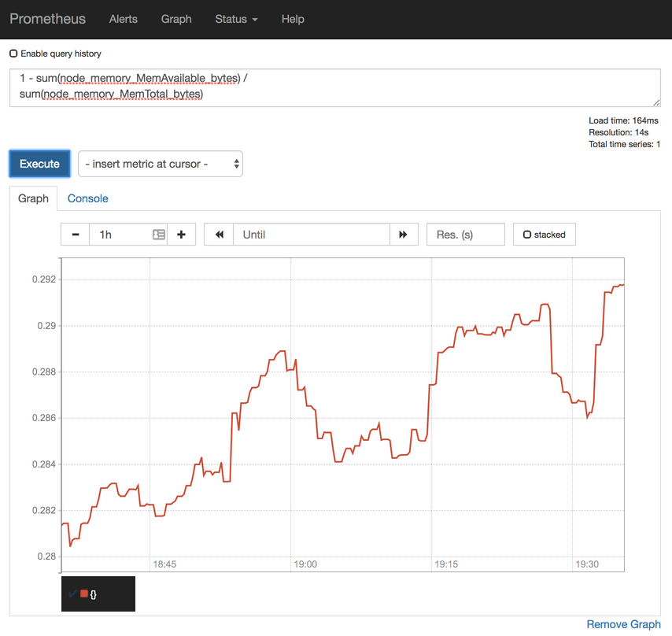Screen dimensions: 672x636
Task: Open the Alerts page
Action: (x=123, y=19)
